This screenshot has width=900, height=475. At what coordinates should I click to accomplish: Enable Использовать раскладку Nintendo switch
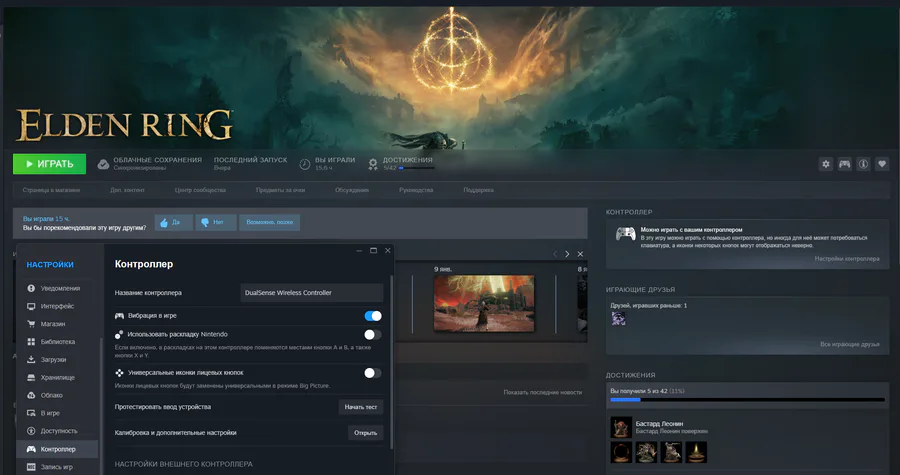373,334
